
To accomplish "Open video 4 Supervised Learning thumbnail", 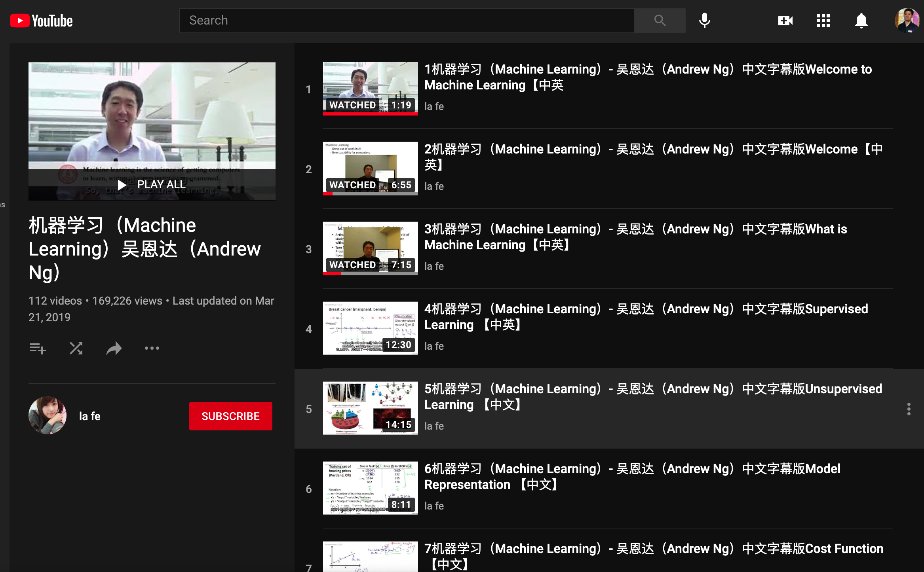I will [x=370, y=328].
